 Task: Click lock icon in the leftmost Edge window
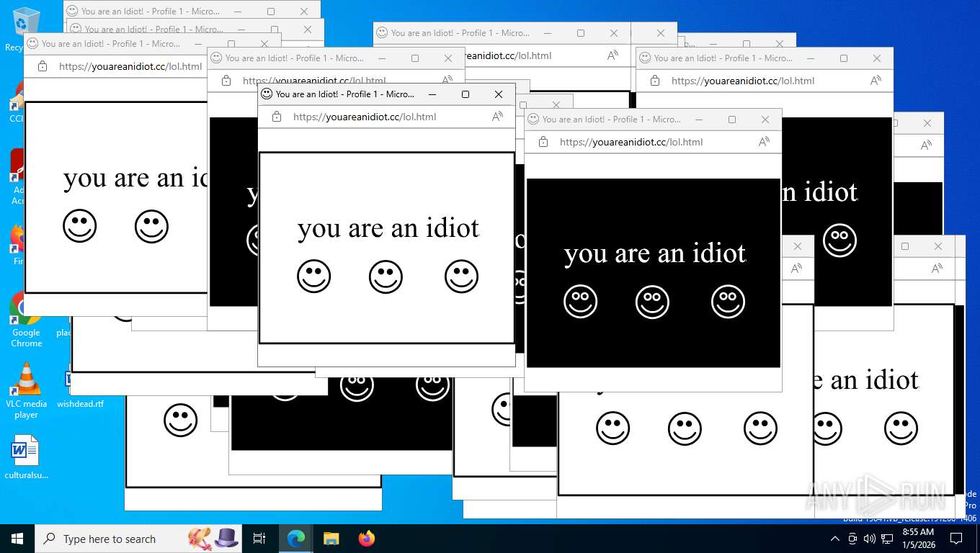pos(43,66)
